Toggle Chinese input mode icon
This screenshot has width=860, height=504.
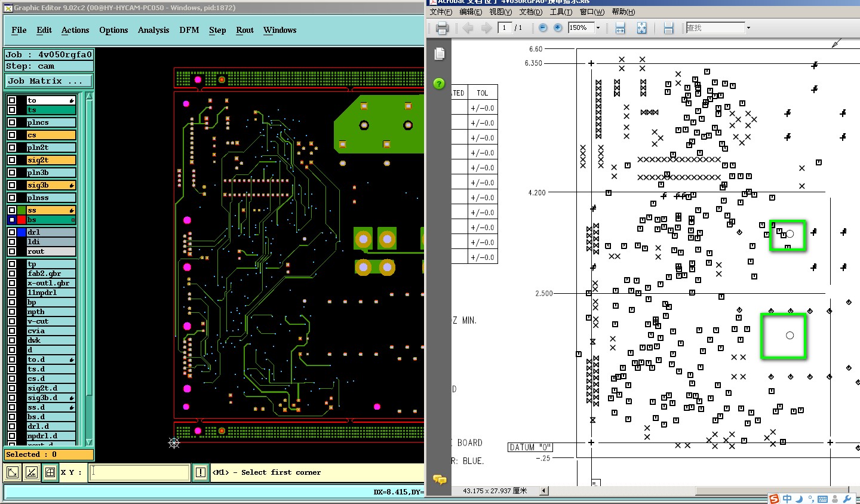[x=787, y=499]
